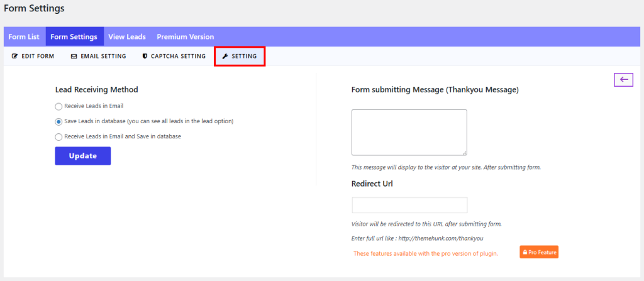Select Receive Leads in Email option
The width and height of the screenshot is (644, 281).
coord(58,106)
